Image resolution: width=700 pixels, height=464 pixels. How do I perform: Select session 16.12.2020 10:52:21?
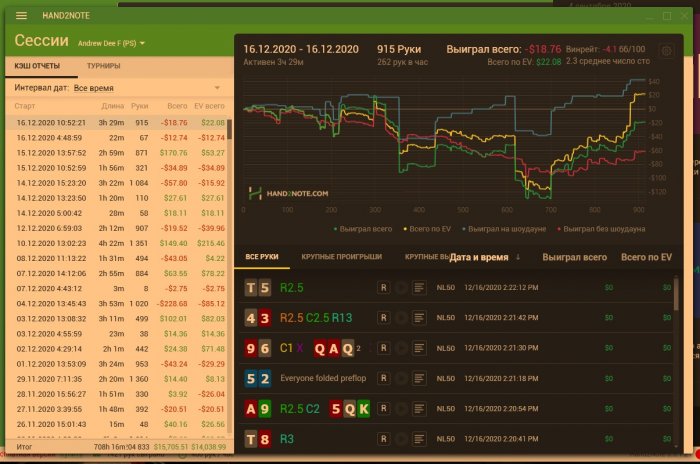click(x=118, y=123)
